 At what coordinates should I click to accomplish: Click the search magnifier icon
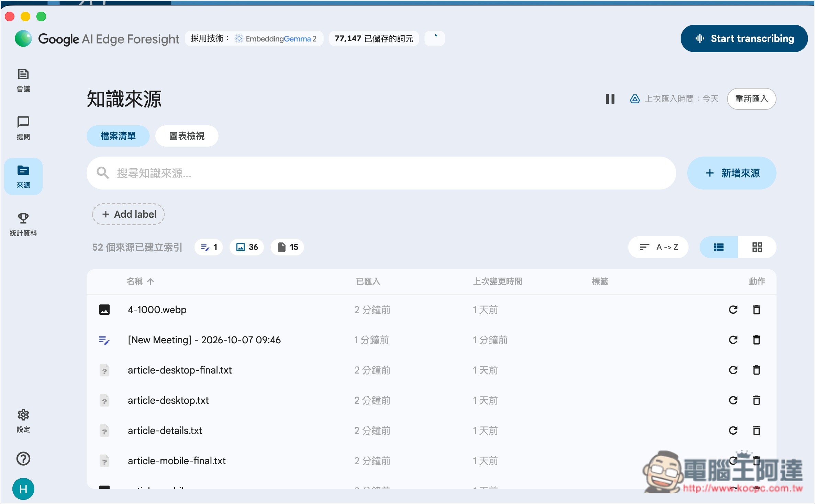pyautogui.click(x=103, y=173)
